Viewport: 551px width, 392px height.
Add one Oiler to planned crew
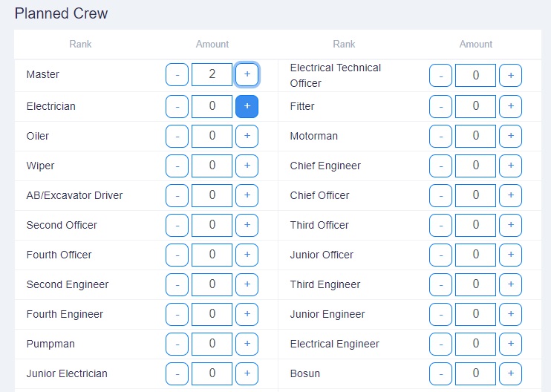click(247, 136)
